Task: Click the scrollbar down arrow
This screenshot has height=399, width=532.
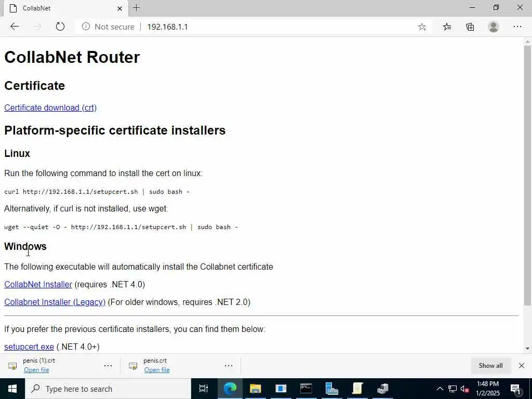Action: click(x=527, y=349)
